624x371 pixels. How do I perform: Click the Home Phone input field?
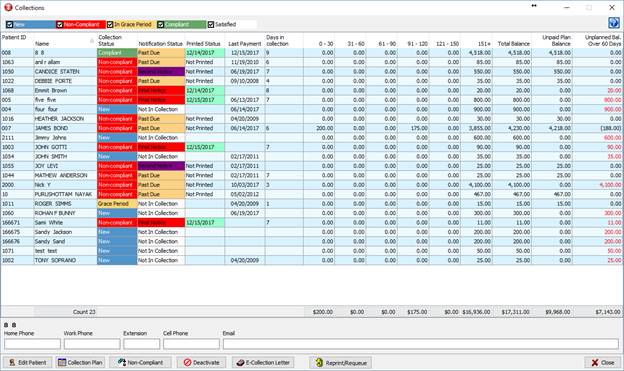click(x=33, y=344)
